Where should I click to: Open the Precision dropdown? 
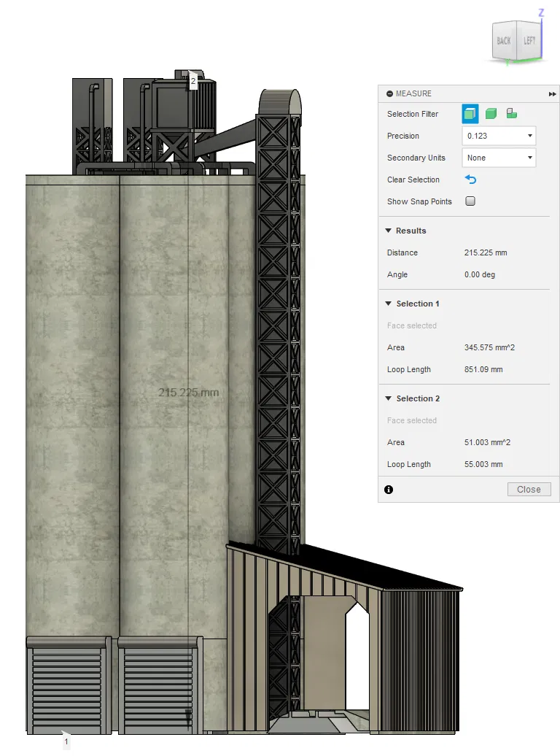coord(499,136)
